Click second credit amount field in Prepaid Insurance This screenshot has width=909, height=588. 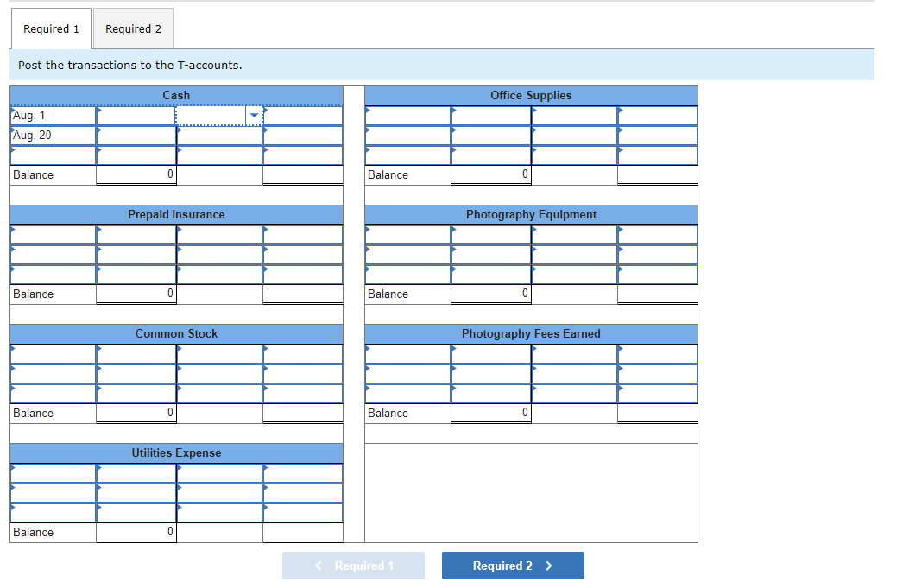(303, 255)
